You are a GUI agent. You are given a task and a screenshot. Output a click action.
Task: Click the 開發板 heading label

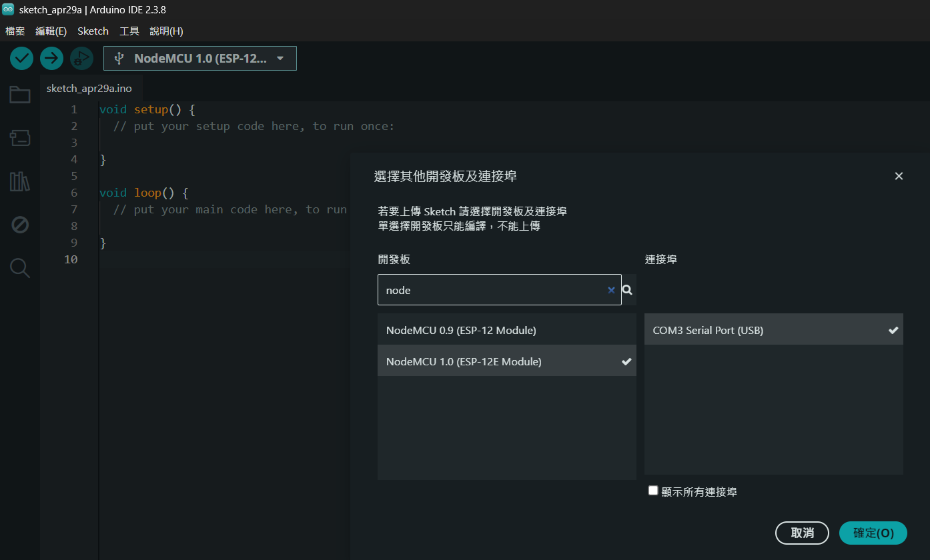click(x=394, y=259)
